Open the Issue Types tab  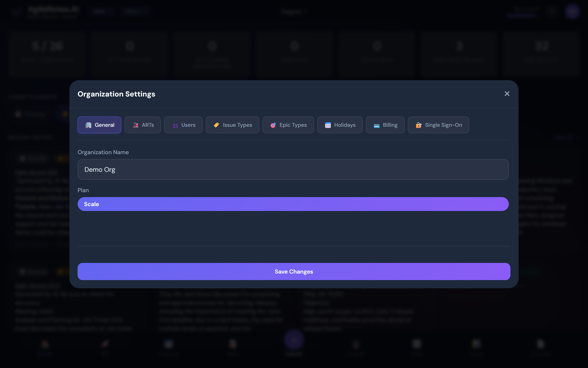click(x=232, y=125)
